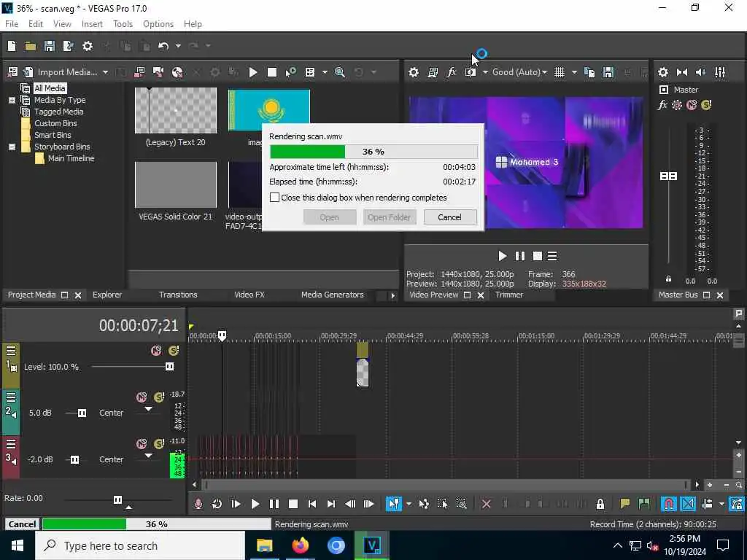
Task: Toggle Lock Event padlock icon
Action: (x=600, y=504)
